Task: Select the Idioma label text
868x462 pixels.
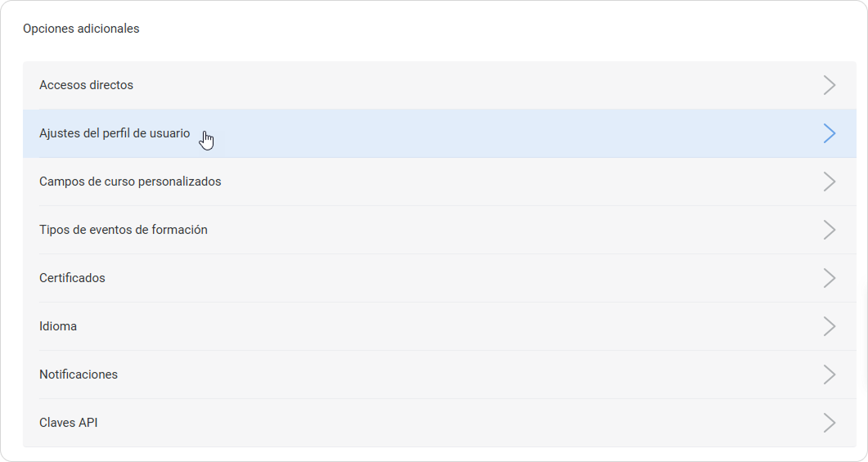Action: click(58, 326)
